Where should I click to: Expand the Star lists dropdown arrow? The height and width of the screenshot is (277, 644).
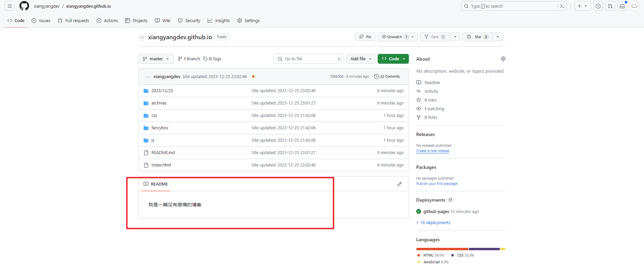(498, 37)
